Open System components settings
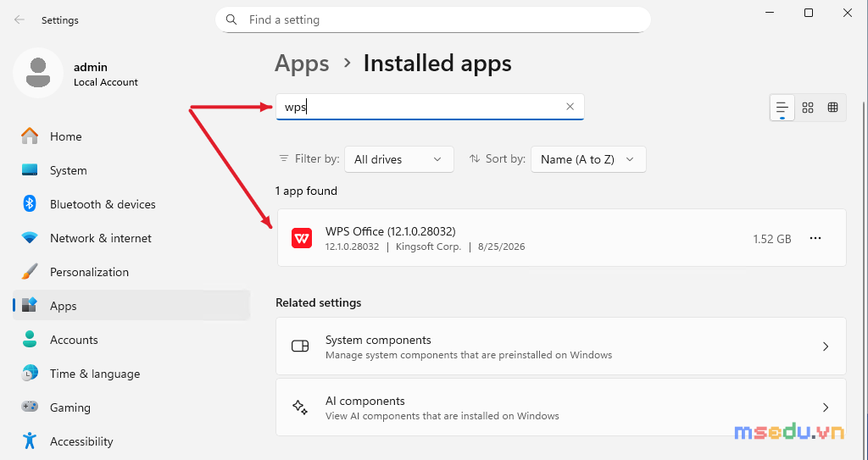This screenshot has width=868, height=460. pos(561,346)
